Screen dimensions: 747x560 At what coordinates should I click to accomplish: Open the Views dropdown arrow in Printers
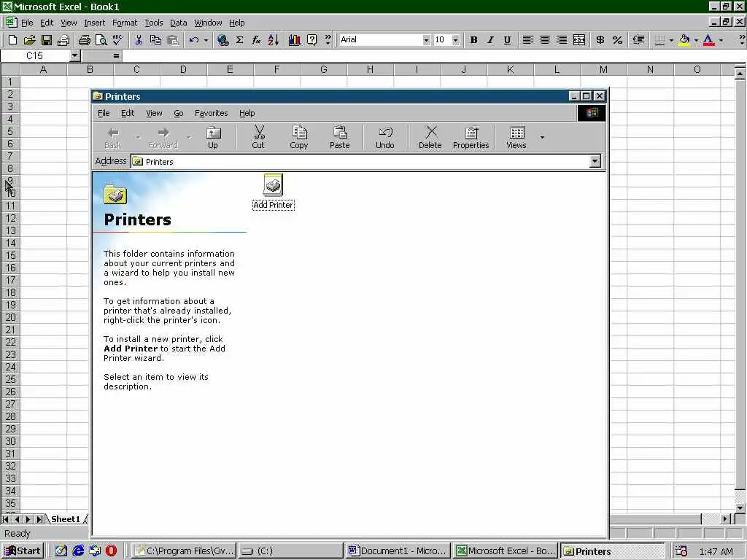coord(542,137)
